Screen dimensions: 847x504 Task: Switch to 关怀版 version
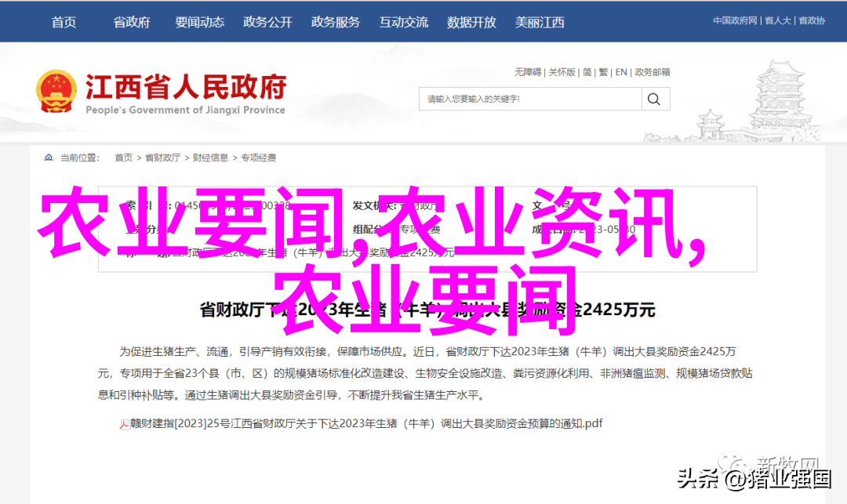pos(562,72)
